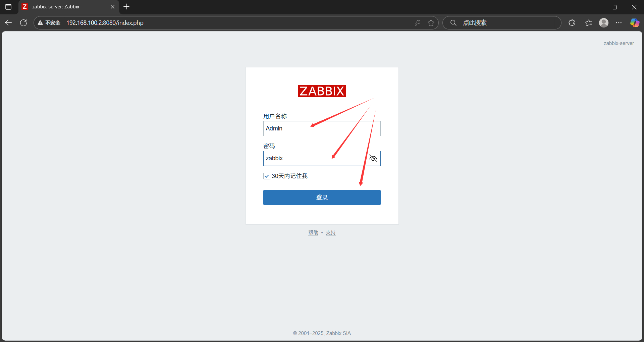Viewport: 644px width, 342px height.
Task: Open the browser profile avatar
Action: [x=604, y=23]
